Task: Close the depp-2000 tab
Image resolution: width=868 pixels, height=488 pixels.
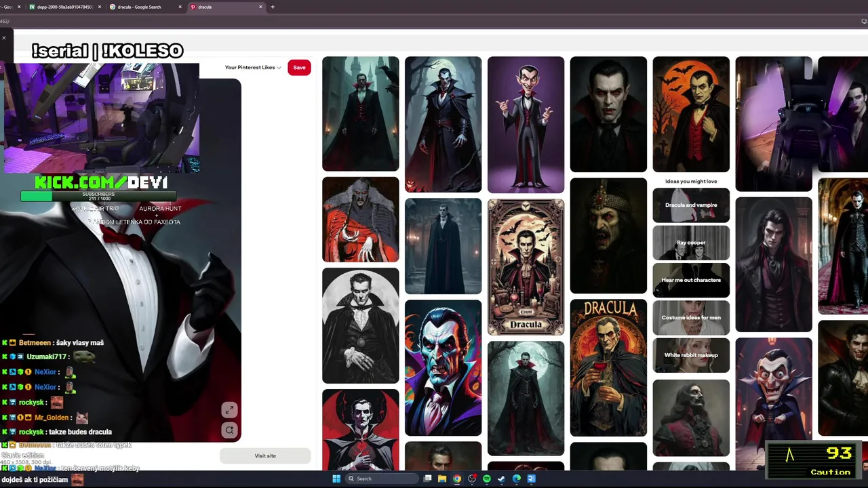Action: click(x=99, y=7)
